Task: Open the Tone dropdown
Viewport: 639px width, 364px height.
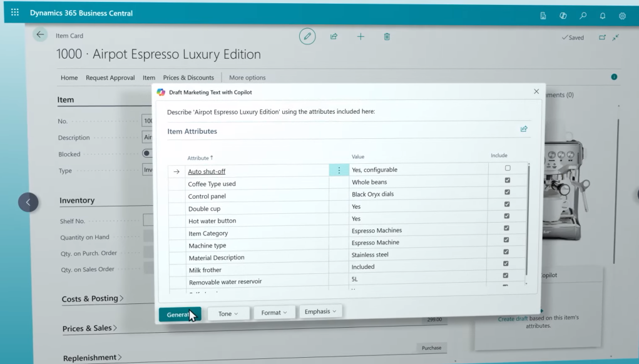Action: pyautogui.click(x=228, y=313)
